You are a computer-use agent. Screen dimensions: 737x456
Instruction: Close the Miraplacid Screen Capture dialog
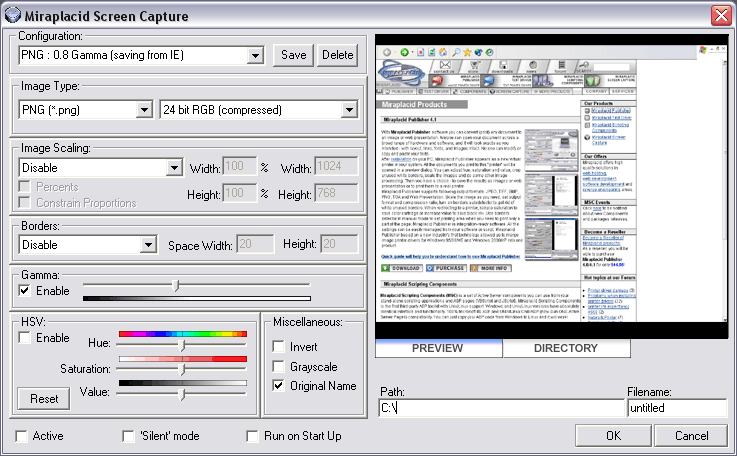(721, 16)
